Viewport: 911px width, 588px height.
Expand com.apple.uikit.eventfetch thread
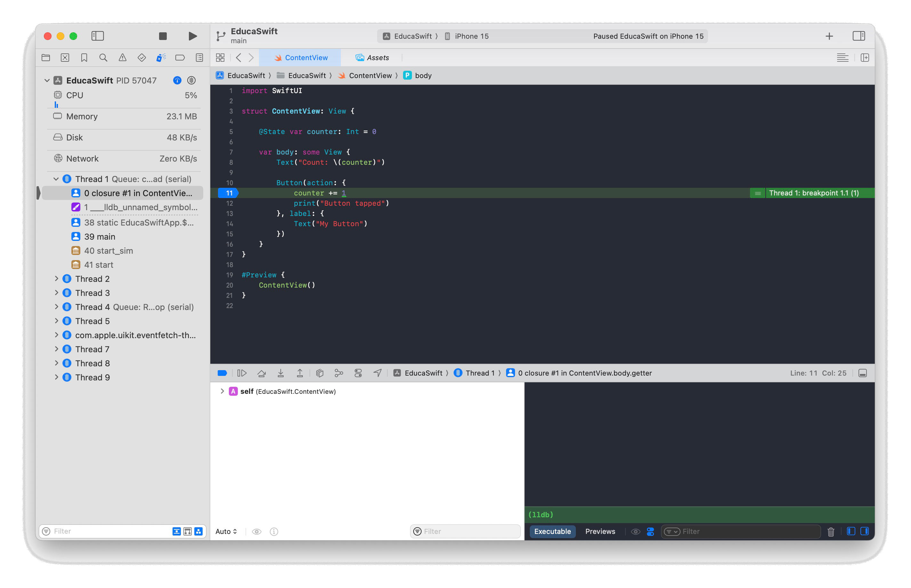(x=56, y=335)
